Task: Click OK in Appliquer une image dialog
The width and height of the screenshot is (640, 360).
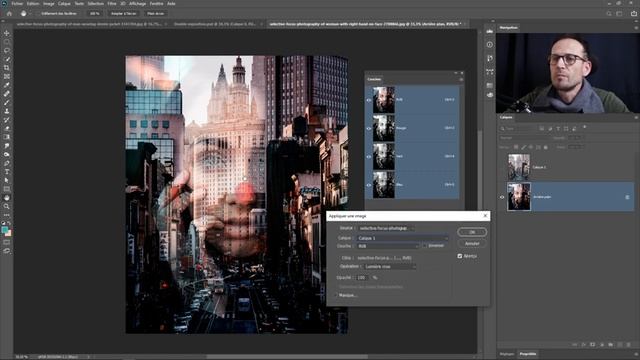Action: pos(472,232)
